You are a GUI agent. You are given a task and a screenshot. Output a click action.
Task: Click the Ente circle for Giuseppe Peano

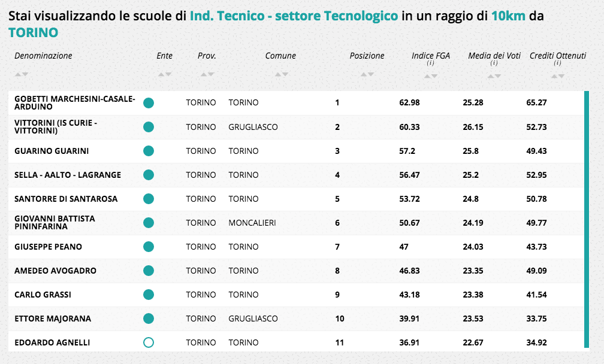click(149, 247)
